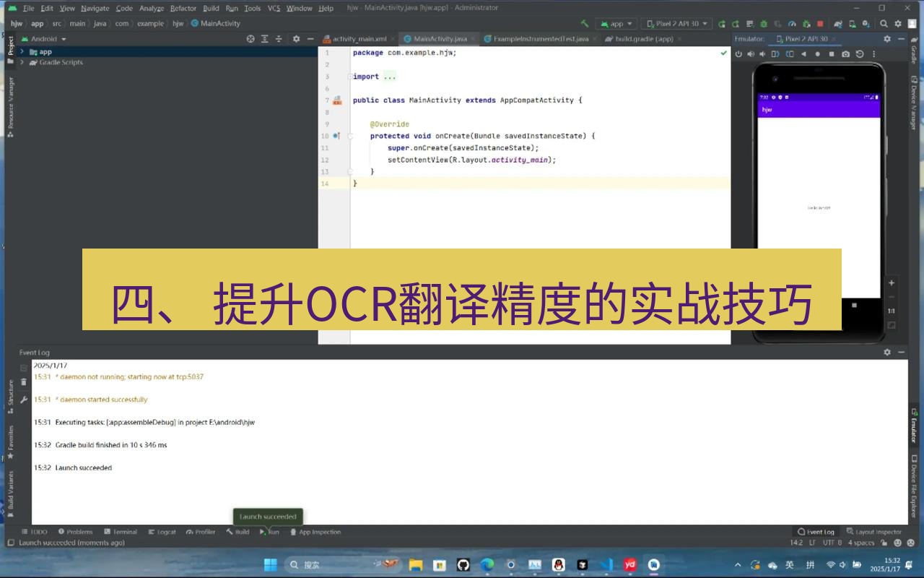Open Project panel options gear
The height and width of the screenshot is (578, 924).
(x=296, y=39)
